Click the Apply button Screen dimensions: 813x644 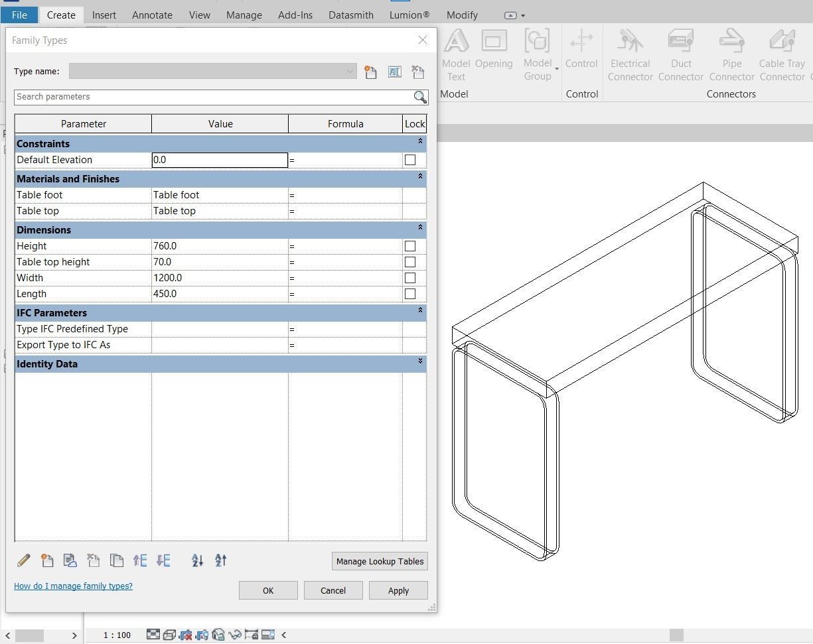pyautogui.click(x=398, y=590)
